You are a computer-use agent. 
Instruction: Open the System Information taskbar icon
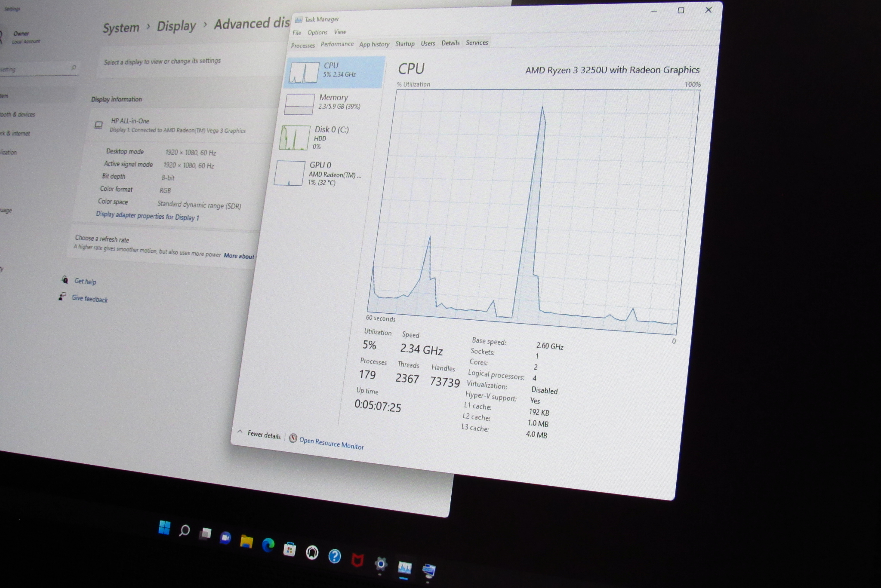[x=429, y=571]
